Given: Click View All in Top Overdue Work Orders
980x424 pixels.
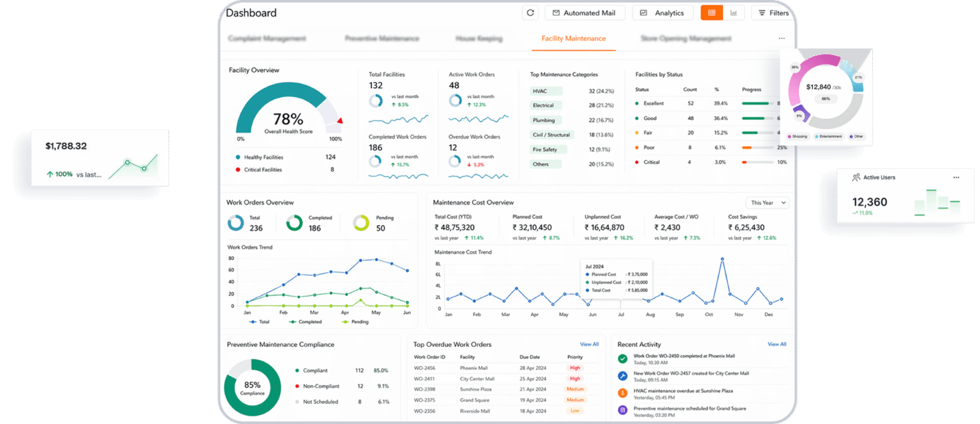Looking at the screenshot, I should tap(589, 344).
